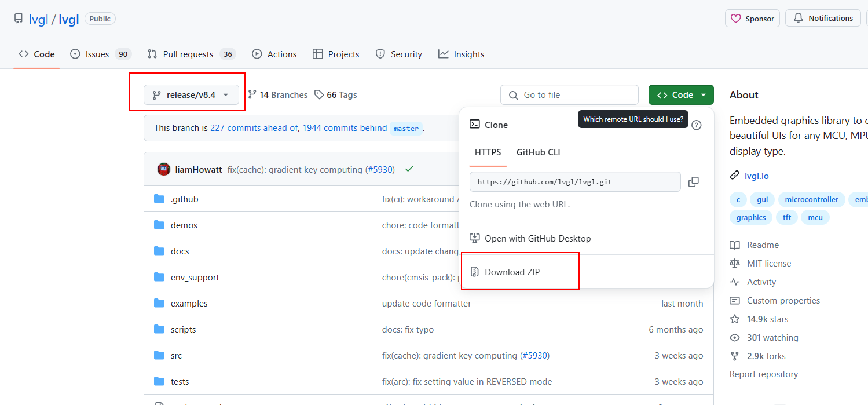The image size is (868, 405).
Task: Click the help question mark icon
Action: 697,125
